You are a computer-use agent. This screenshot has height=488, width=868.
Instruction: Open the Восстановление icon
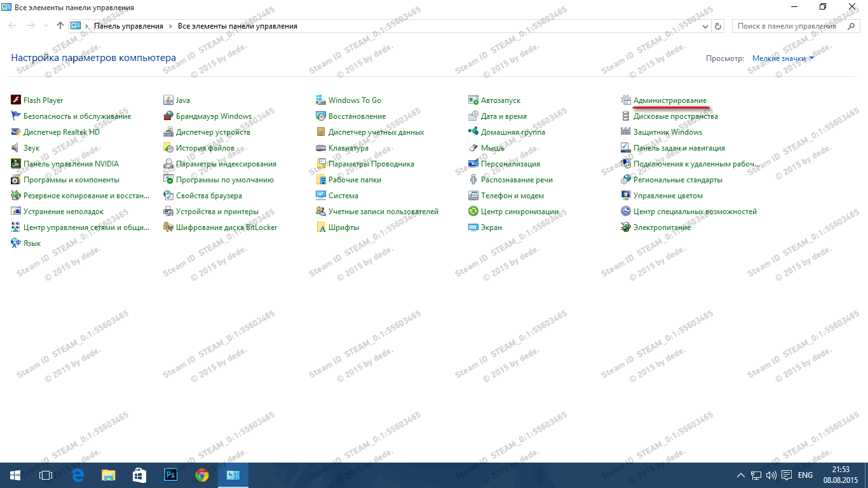[x=321, y=116]
